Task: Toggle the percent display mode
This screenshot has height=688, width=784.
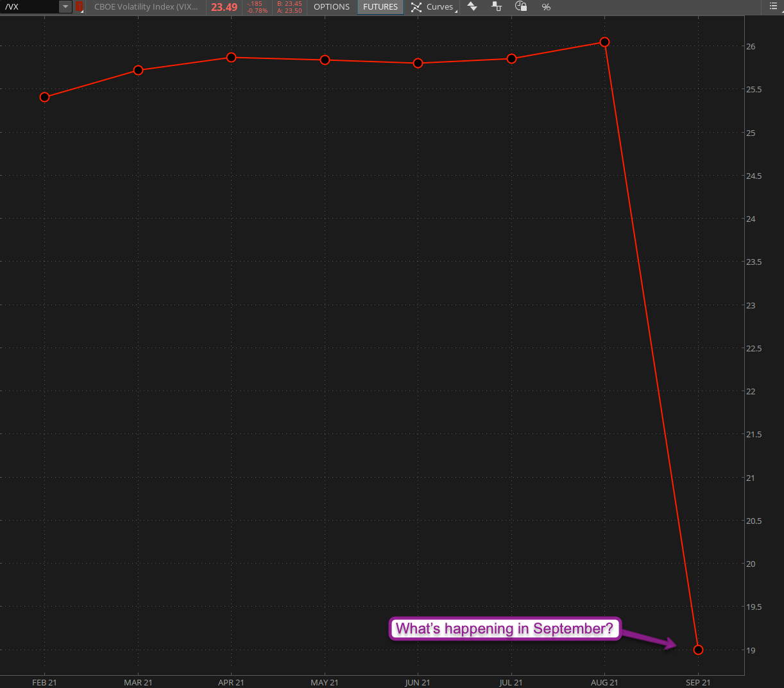Action: [x=546, y=7]
